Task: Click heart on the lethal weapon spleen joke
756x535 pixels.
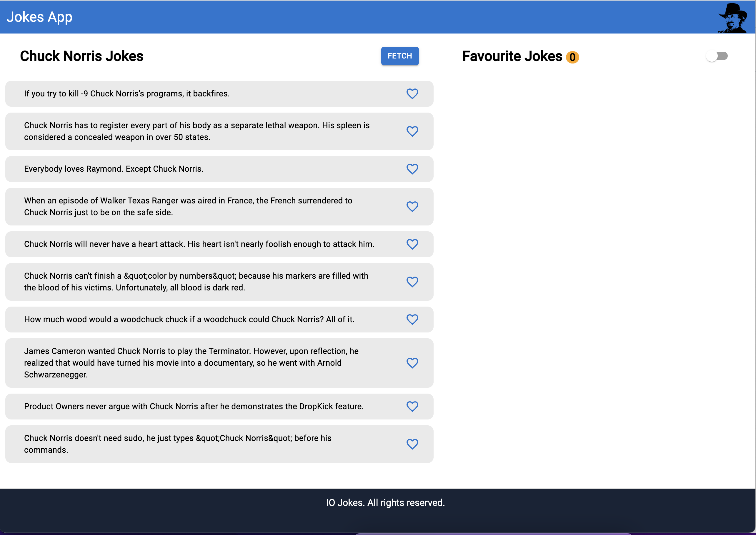Action: click(x=412, y=131)
